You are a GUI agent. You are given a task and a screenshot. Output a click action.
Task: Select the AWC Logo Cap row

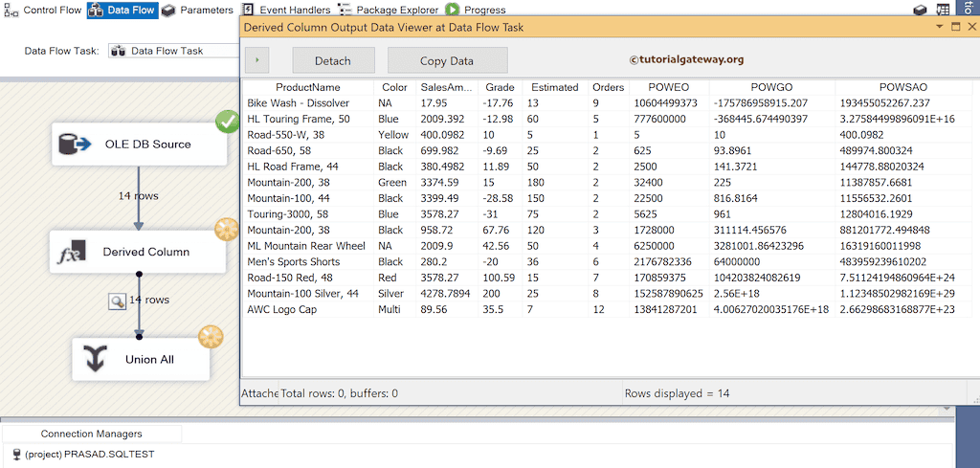tap(607, 309)
